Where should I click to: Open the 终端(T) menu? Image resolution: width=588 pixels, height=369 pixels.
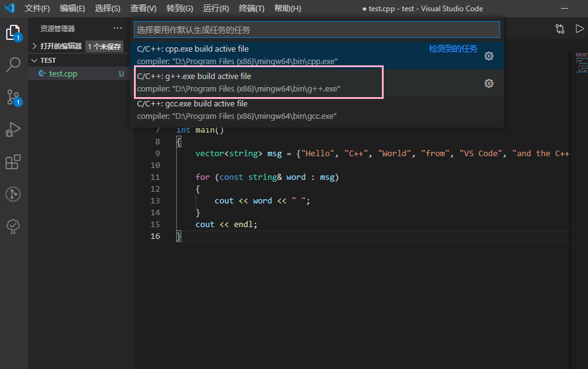pyautogui.click(x=251, y=8)
